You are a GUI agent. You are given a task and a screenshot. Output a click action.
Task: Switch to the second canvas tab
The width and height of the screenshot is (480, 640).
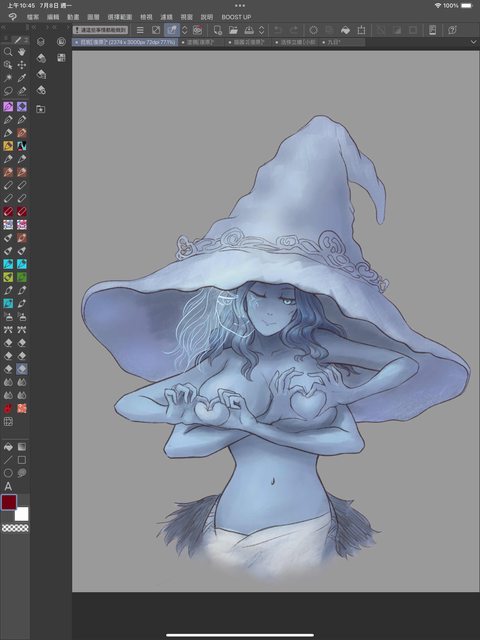pos(202,42)
